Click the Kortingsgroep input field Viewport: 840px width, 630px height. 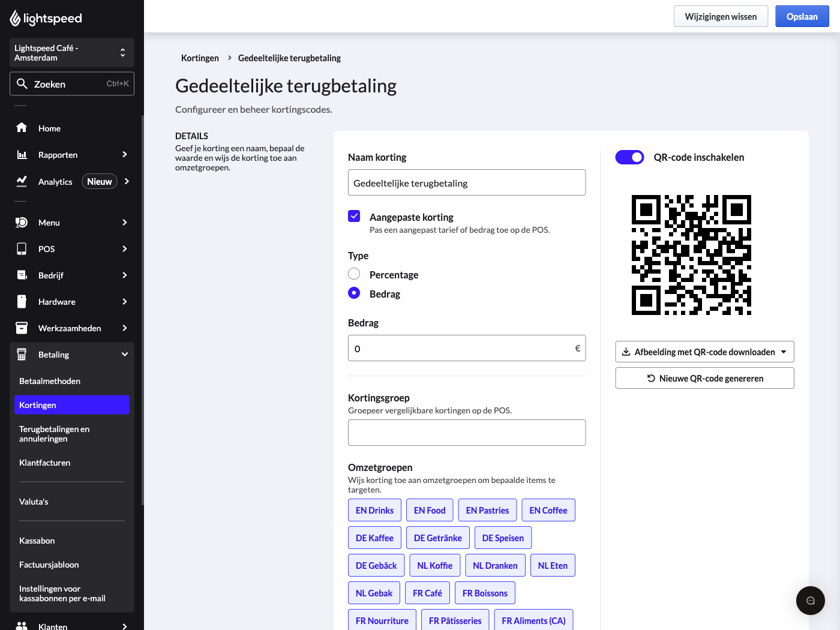(x=467, y=433)
